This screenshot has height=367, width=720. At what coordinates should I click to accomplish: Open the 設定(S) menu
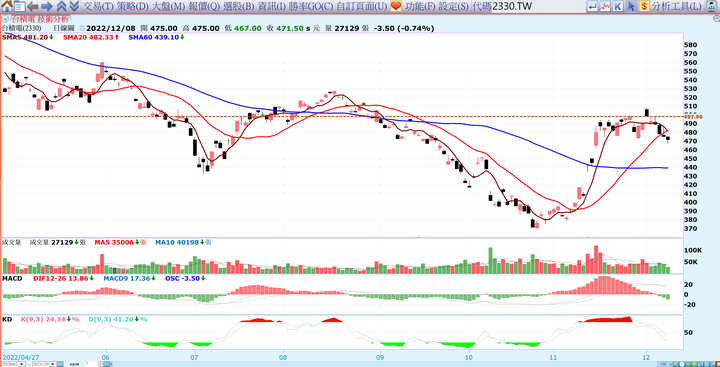(x=453, y=6)
